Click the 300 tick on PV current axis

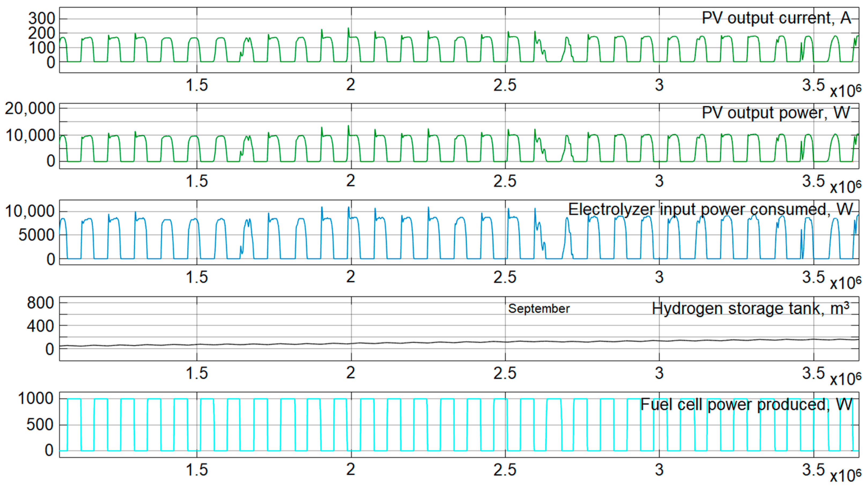42,19
